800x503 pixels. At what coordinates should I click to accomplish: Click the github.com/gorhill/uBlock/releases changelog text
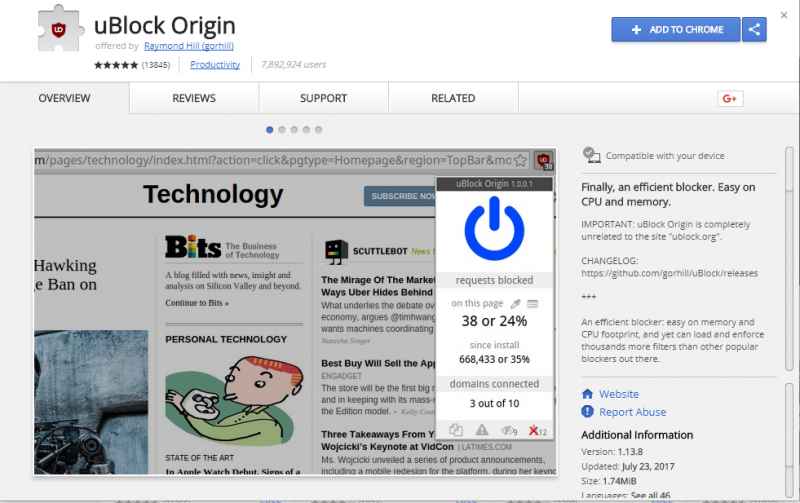point(669,273)
